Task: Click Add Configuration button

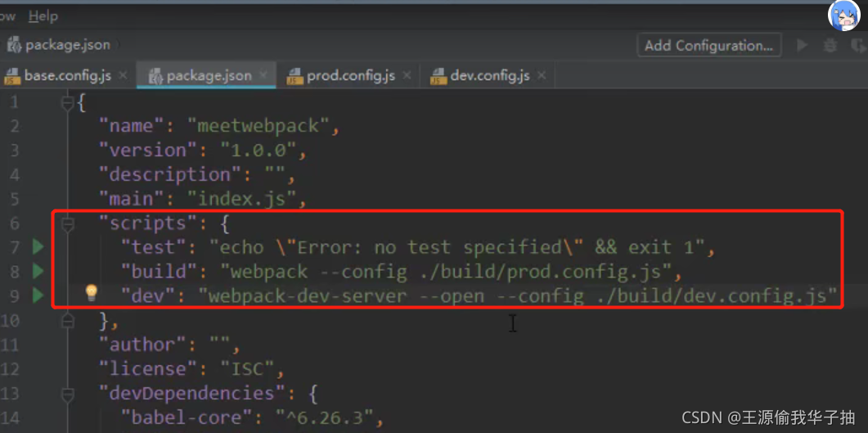Action: point(709,45)
